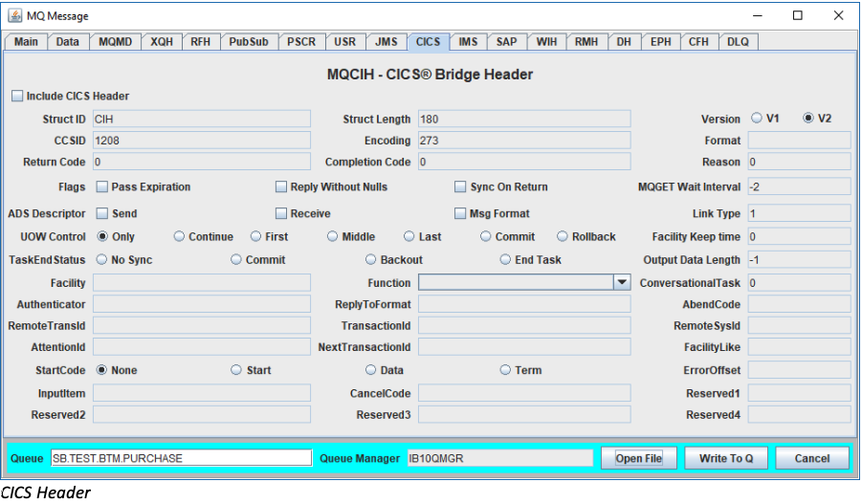Screen dimensions: 862x504
Task: Click the Encoding field
Action: click(x=524, y=141)
